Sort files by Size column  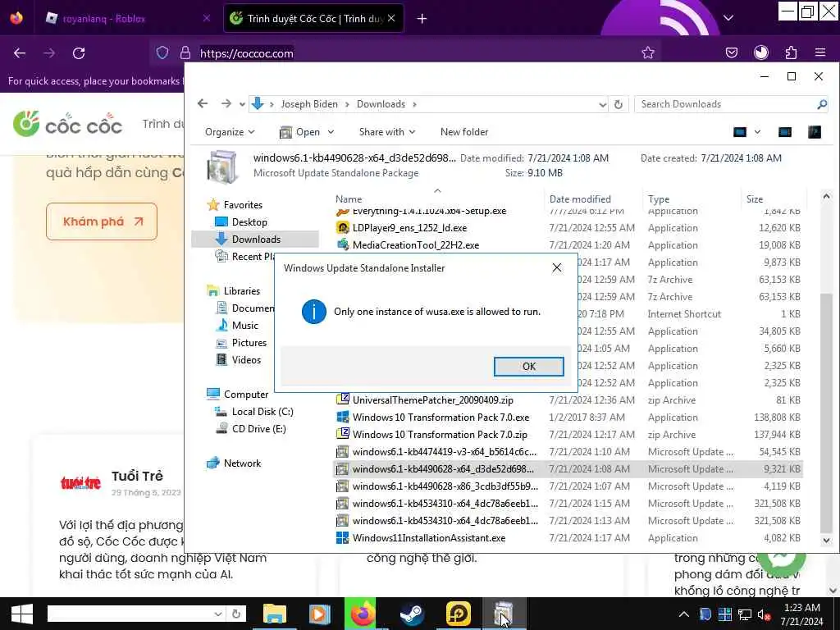755,199
